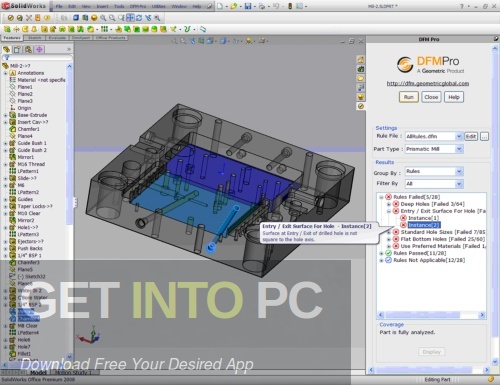Expand the Rules Passed[11/28] node

[x=381, y=253]
